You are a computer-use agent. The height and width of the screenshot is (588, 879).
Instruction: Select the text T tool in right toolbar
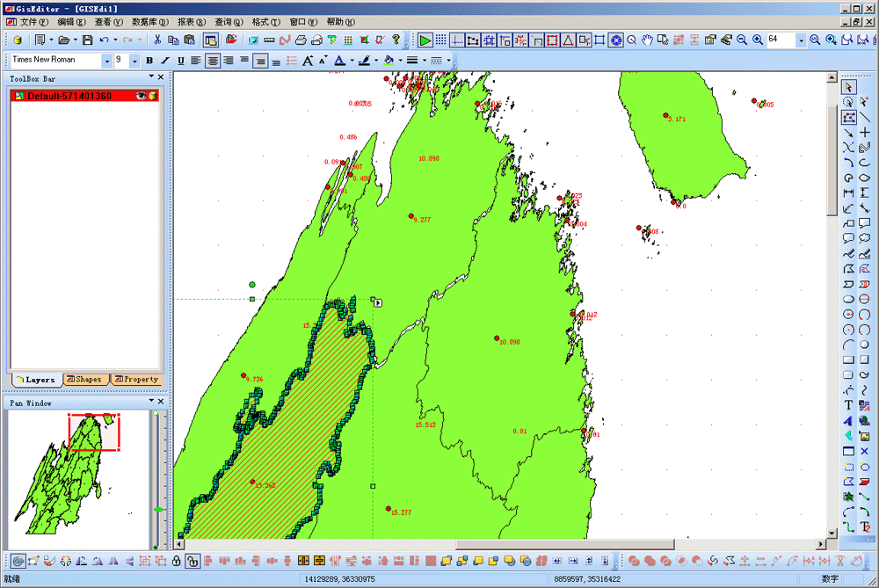[x=848, y=405]
